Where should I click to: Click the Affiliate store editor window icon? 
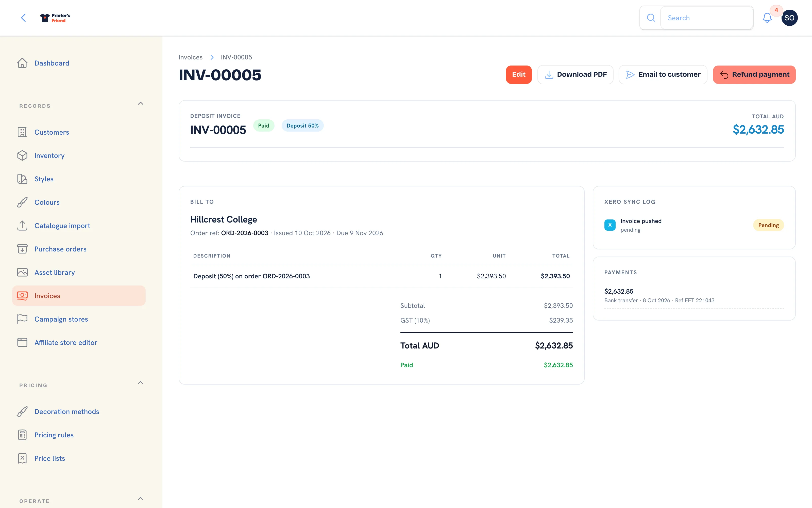click(x=22, y=342)
